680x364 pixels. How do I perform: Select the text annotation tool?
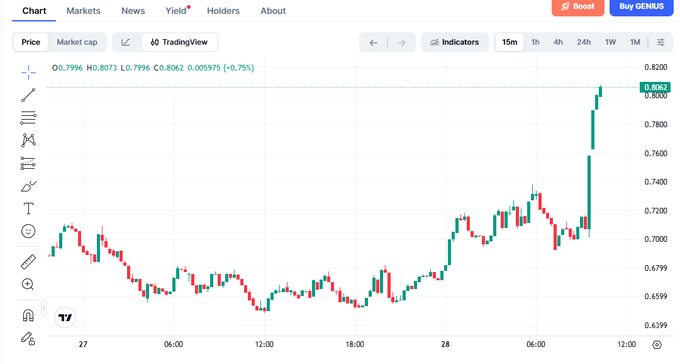point(28,209)
